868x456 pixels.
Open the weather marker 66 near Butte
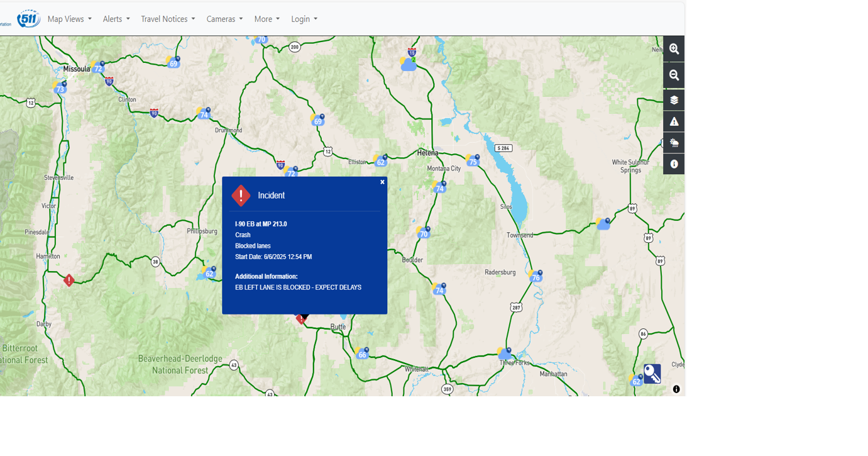361,353
